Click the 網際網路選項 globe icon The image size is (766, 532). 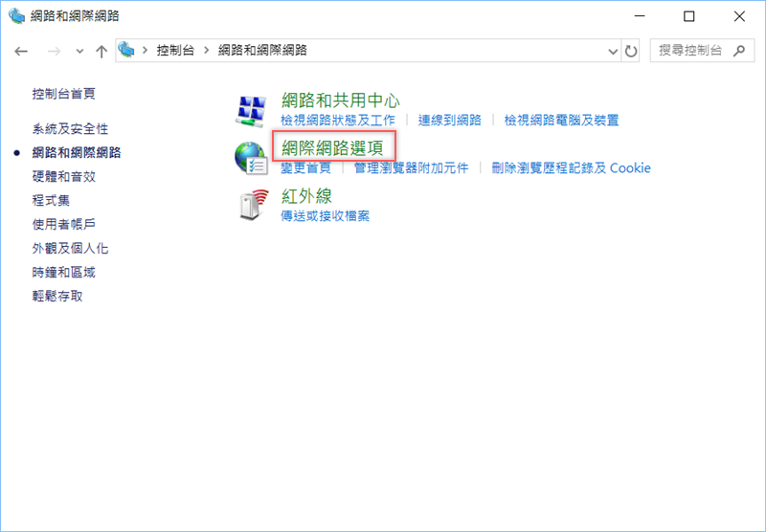(x=251, y=159)
